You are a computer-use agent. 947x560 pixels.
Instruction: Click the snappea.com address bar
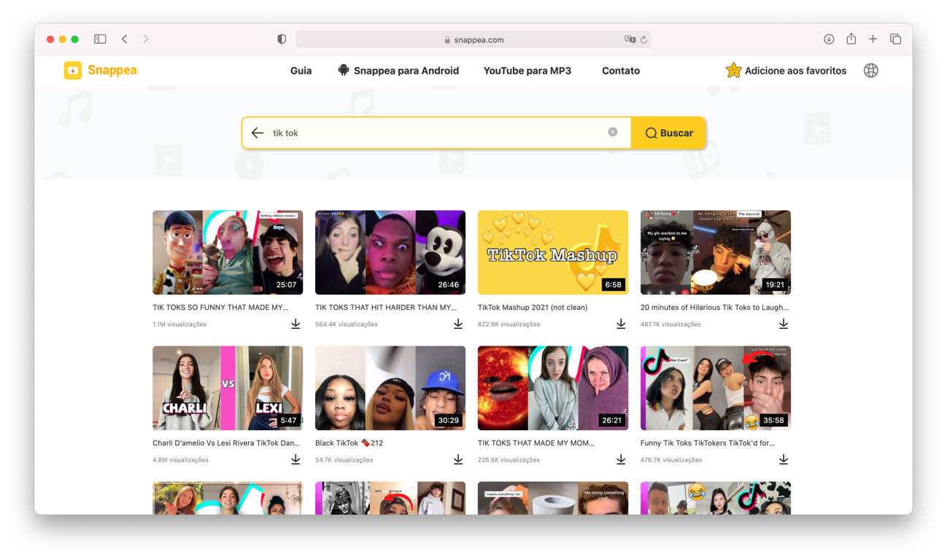(473, 39)
